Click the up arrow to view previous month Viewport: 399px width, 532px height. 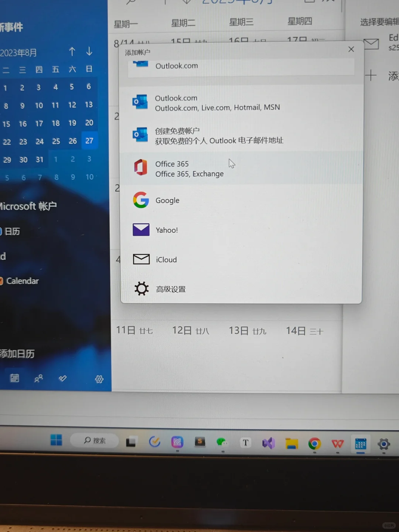72,52
